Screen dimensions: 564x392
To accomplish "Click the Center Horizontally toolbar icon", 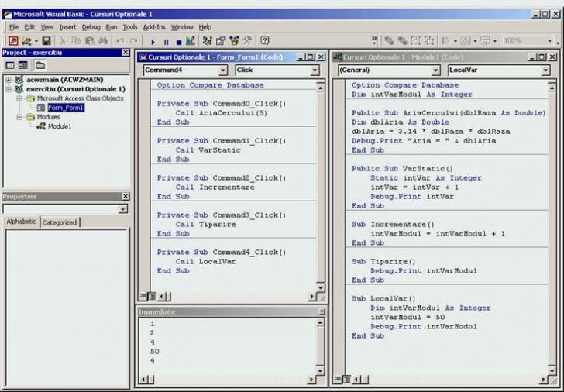I will 466,40.
